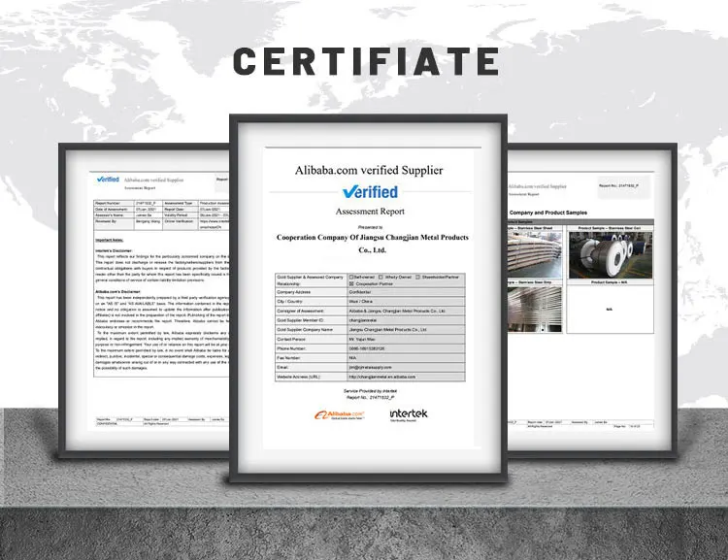Click the 'Wuxi / China' value
The height and width of the screenshot is (560, 728).
(x=361, y=302)
